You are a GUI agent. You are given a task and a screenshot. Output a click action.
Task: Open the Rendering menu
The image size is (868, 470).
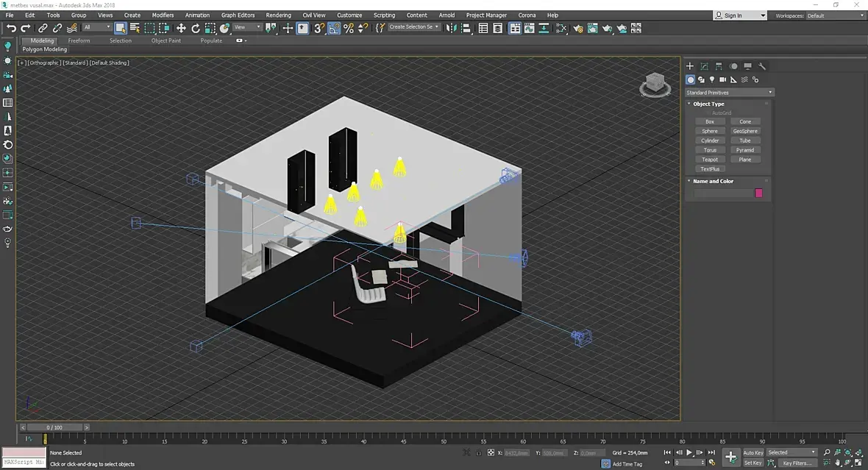[278, 15]
